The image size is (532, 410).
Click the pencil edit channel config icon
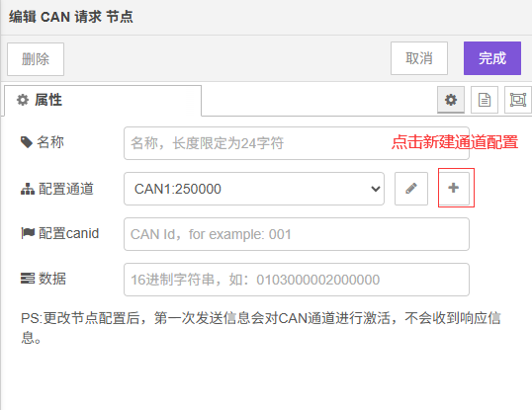click(411, 189)
